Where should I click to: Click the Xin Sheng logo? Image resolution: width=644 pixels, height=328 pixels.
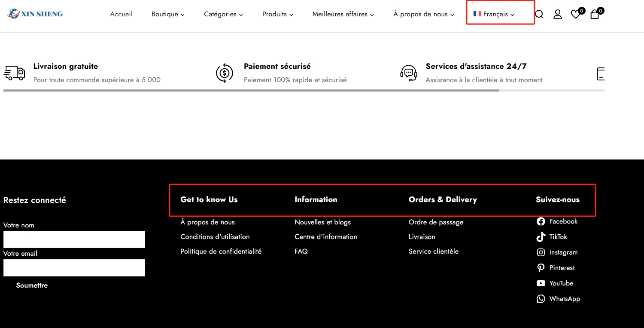tap(35, 14)
